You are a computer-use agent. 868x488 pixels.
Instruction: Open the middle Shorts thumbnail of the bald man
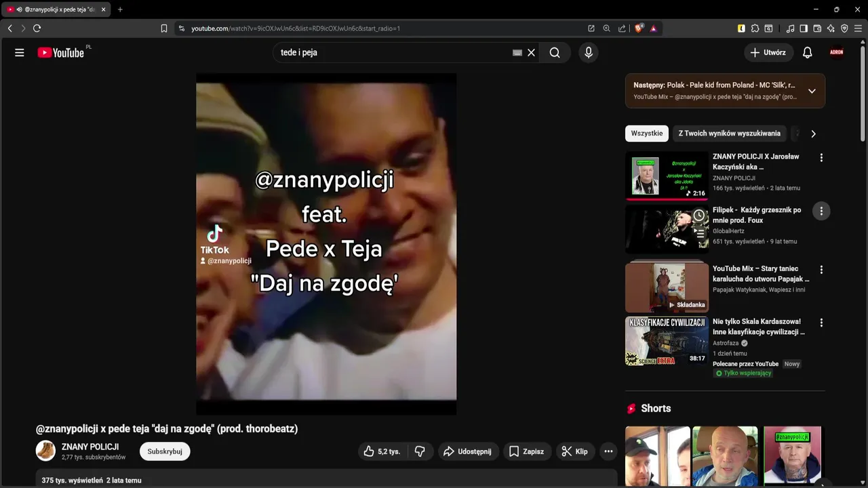(725, 455)
